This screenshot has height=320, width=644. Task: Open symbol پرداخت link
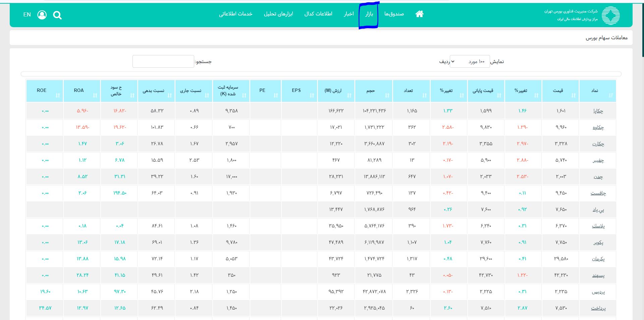coord(598,308)
